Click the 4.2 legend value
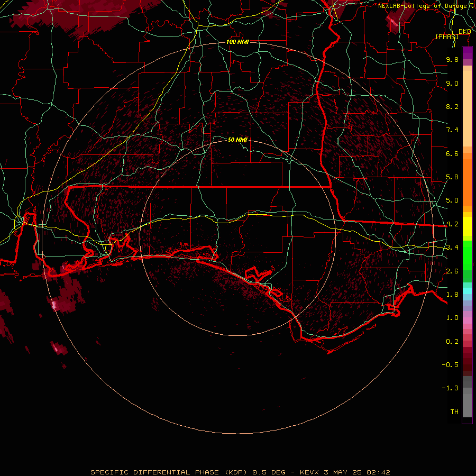476x476 pixels. 452,224
